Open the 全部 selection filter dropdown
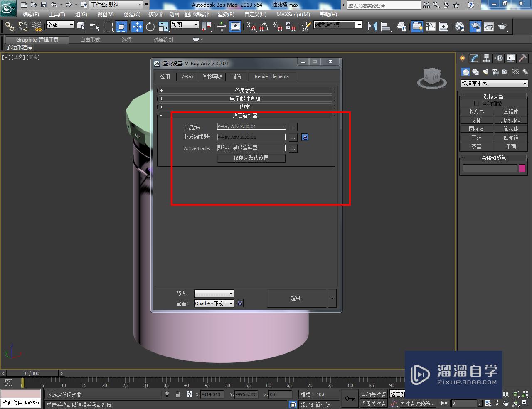532x409 pixels. click(60, 25)
